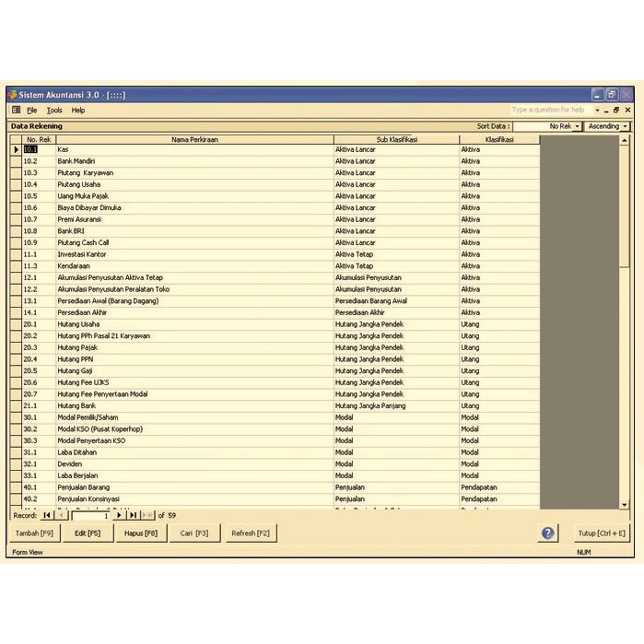644x644 pixels.
Task: Select the Penjualan Konsinyasi cell
Action: (x=194, y=498)
